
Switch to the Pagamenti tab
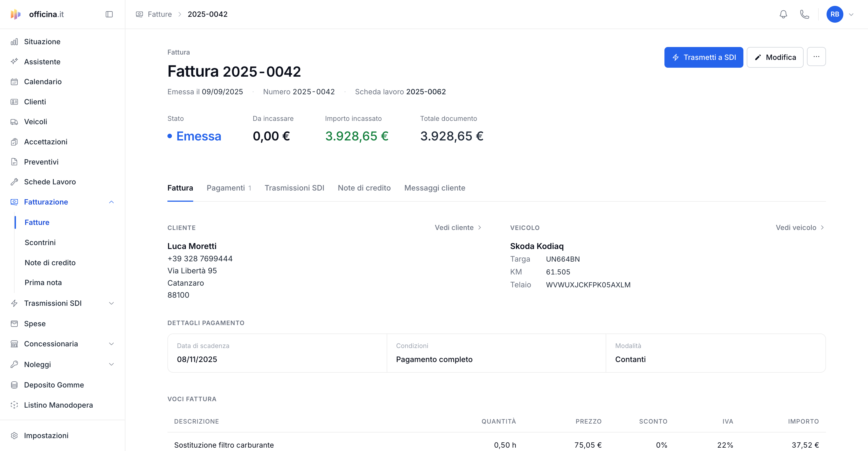(229, 188)
